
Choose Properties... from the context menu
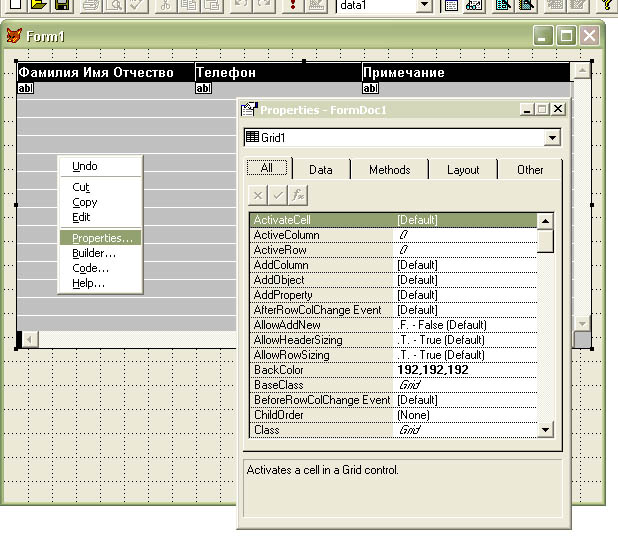tap(100, 238)
